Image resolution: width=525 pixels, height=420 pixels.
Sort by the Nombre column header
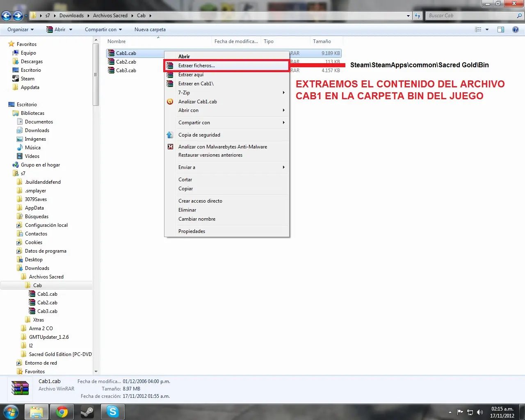coord(158,41)
